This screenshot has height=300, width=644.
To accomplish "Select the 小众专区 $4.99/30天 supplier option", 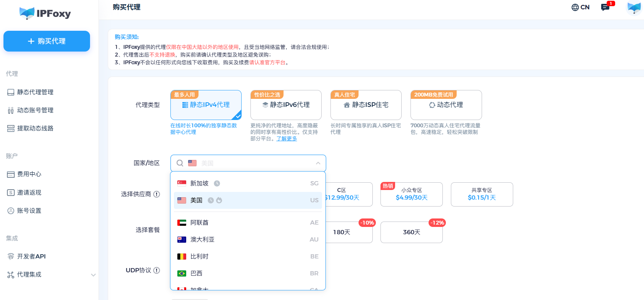I will pyautogui.click(x=411, y=194).
